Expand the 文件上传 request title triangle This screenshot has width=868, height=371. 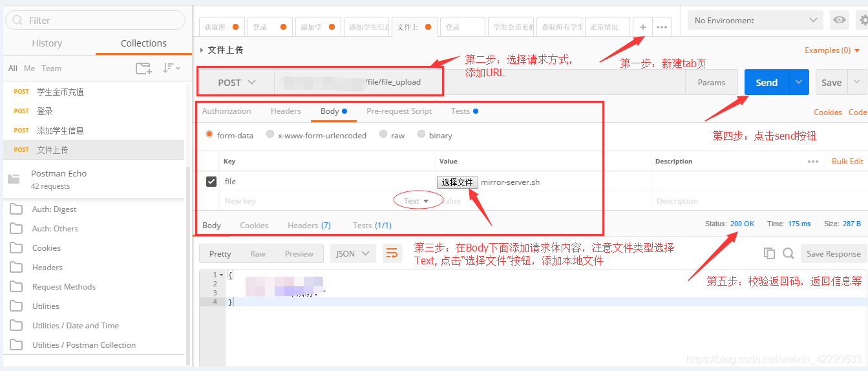point(202,50)
